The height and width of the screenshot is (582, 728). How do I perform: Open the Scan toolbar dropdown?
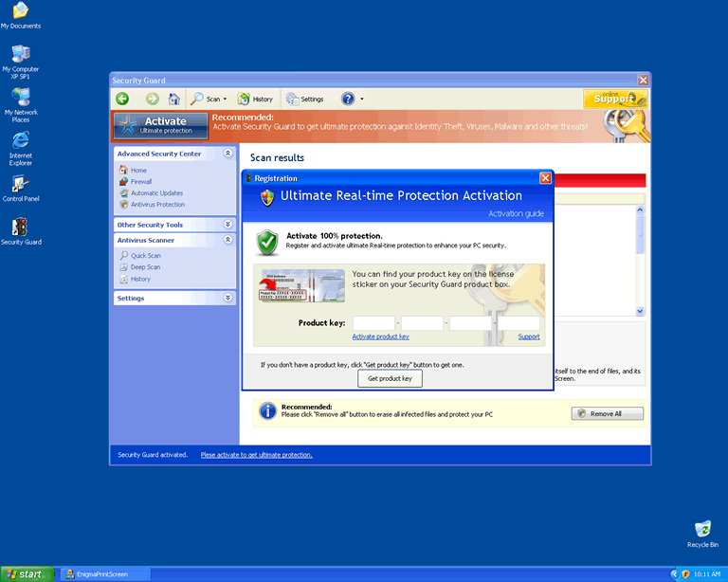[209, 99]
